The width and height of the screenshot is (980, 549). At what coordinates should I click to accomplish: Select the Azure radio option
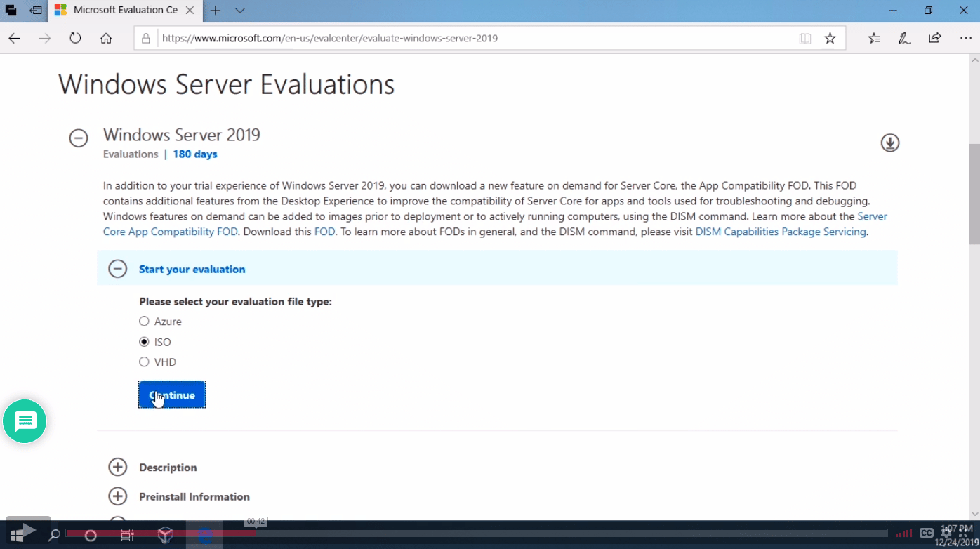[144, 322]
